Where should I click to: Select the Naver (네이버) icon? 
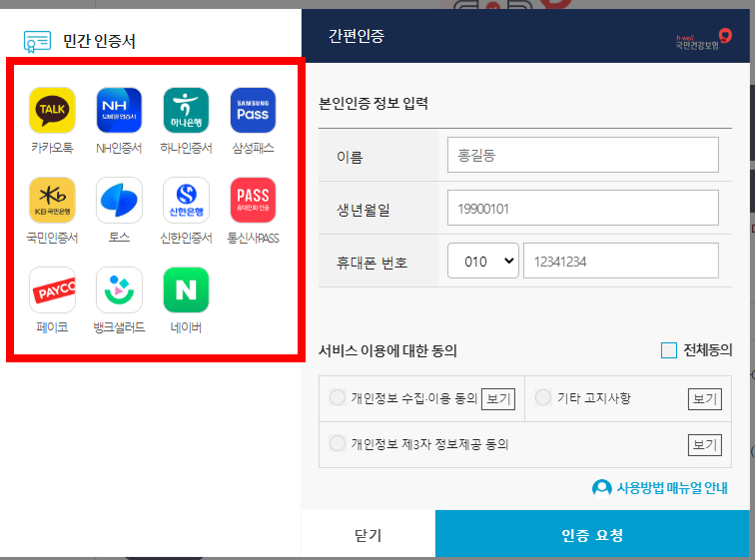186,289
